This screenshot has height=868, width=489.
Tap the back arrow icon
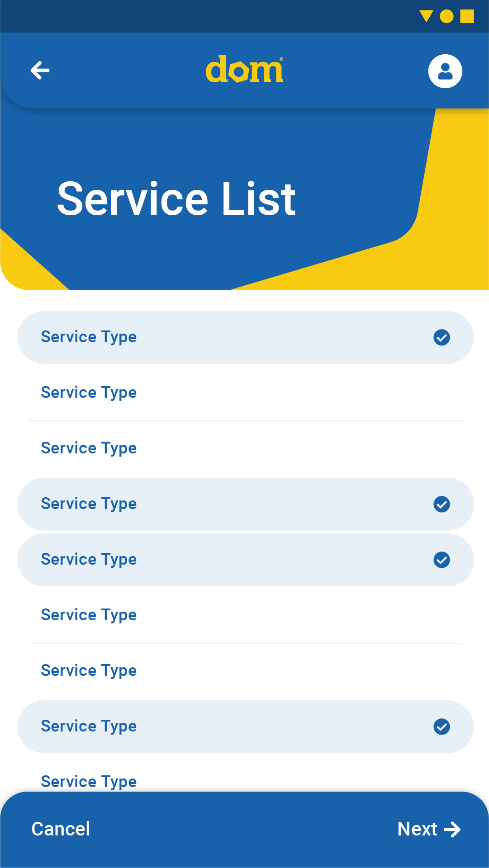[x=40, y=71]
